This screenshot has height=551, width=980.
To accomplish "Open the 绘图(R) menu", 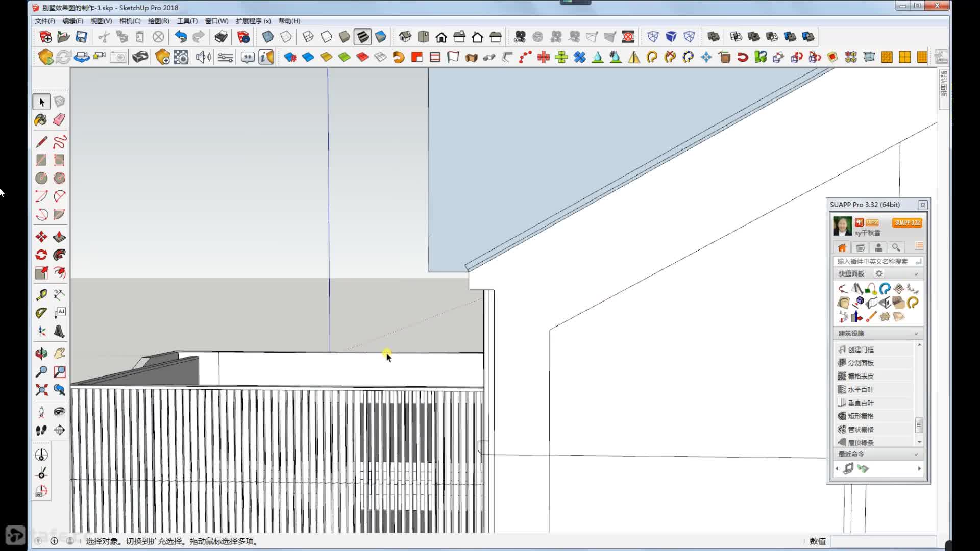I will tap(158, 21).
